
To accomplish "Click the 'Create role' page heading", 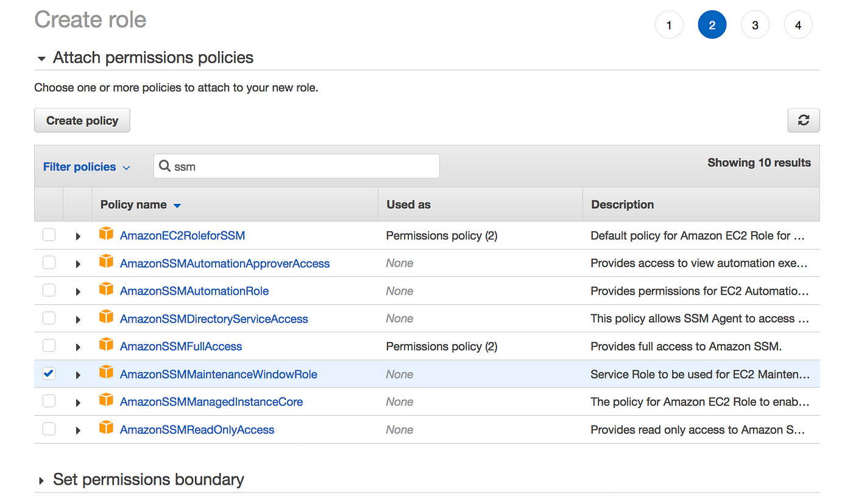I will coord(90,19).
